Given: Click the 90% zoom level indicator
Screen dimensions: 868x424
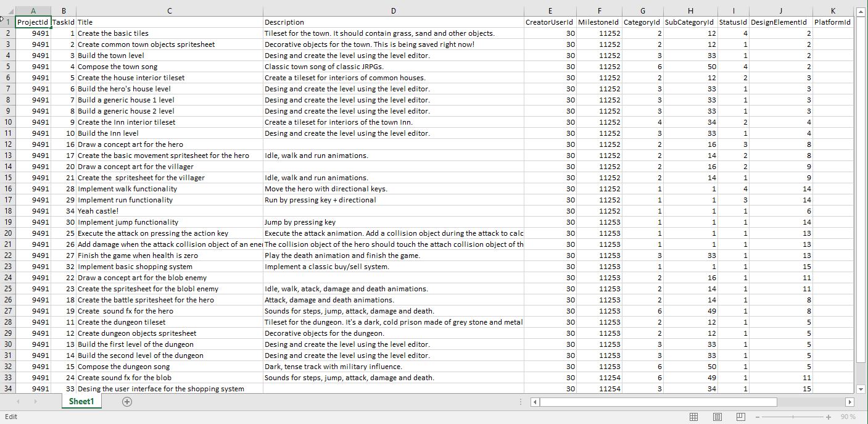Looking at the screenshot, I should click(849, 417).
